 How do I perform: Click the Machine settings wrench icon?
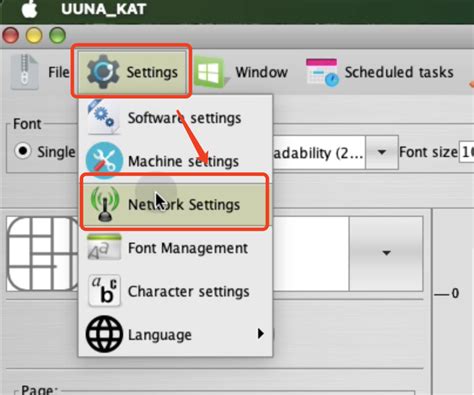click(103, 161)
